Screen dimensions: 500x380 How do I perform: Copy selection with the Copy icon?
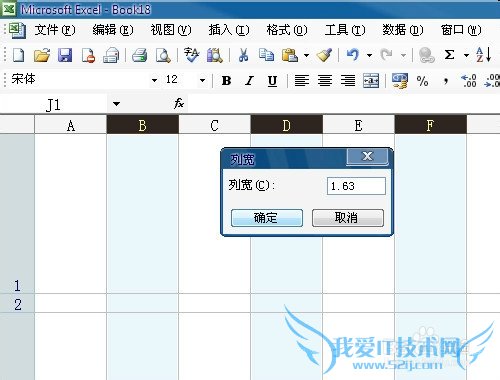(x=266, y=55)
